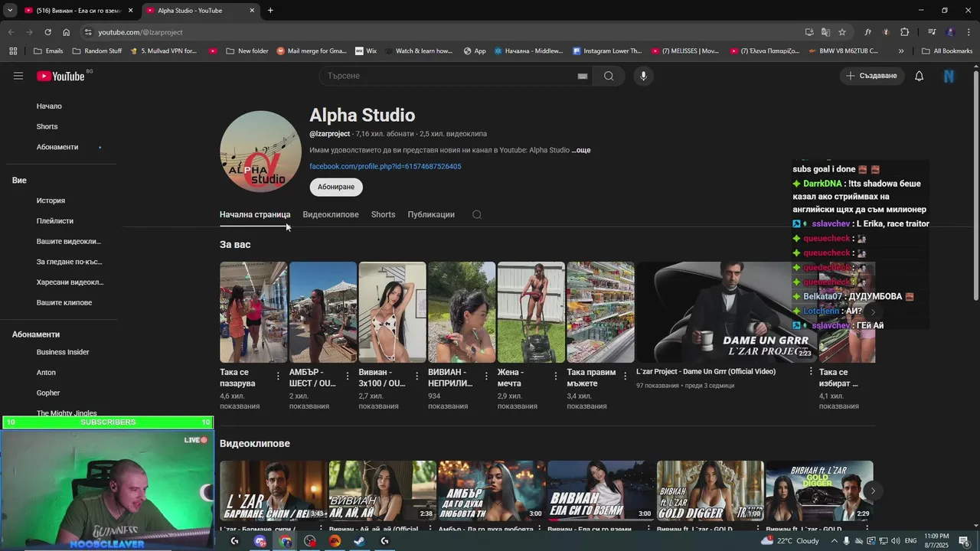Open the weather widget showing 22°C Cloudy

789,541
